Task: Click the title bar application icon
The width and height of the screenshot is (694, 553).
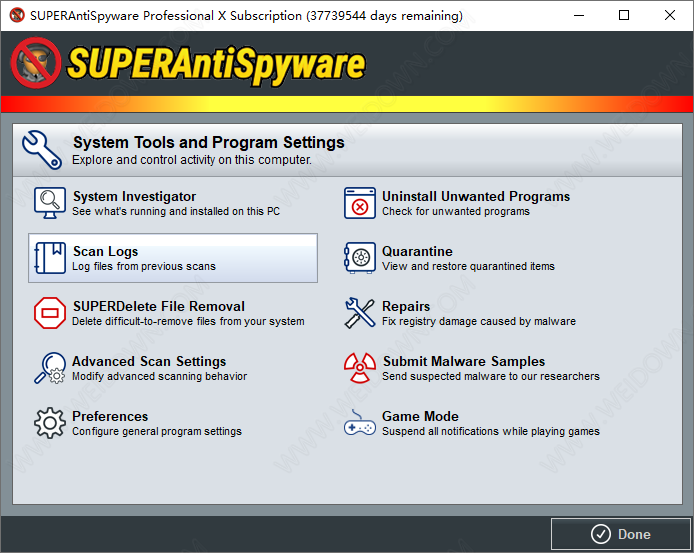Action: [x=17, y=15]
